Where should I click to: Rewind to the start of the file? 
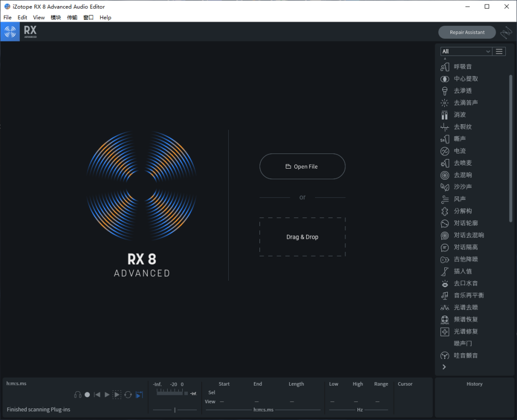pyautogui.click(x=97, y=395)
